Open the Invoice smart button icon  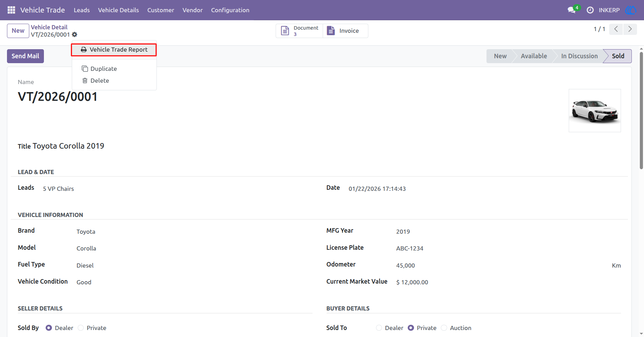coord(331,31)
